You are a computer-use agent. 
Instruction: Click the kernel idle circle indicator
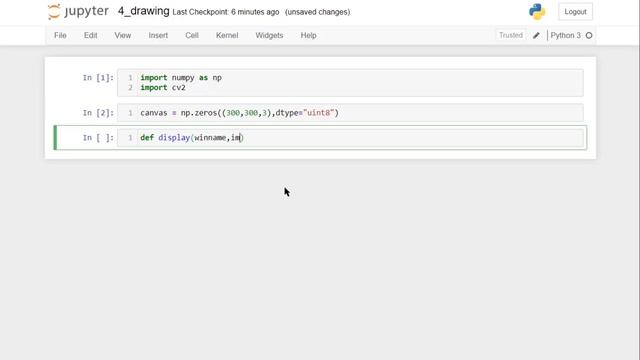pyautogui.click(x=589, y=36)
